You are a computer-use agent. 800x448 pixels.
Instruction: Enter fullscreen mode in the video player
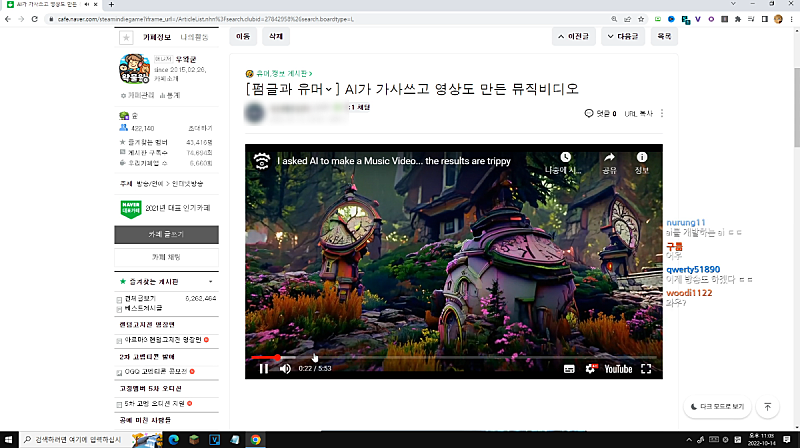tap(646, 369)
